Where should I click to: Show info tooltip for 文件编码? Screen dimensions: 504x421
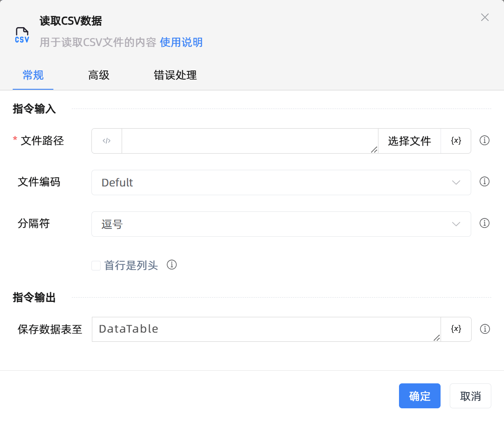coord(484,182)
